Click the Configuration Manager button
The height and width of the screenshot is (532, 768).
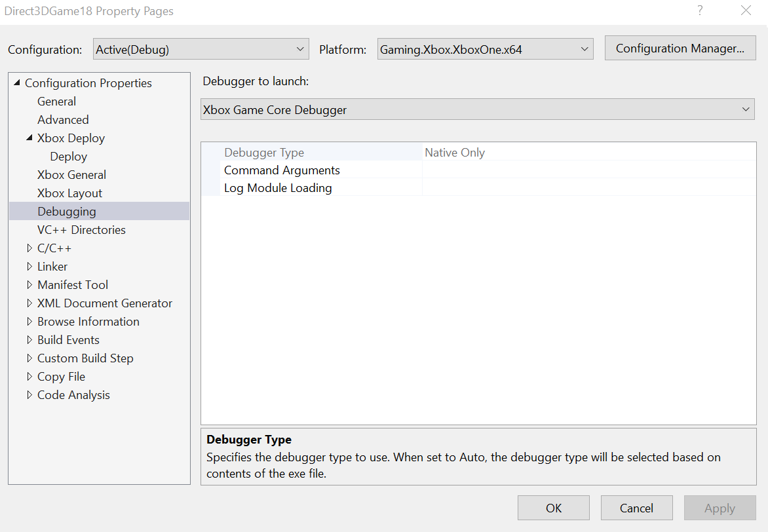pyautogui.click(x=680, y=48)
